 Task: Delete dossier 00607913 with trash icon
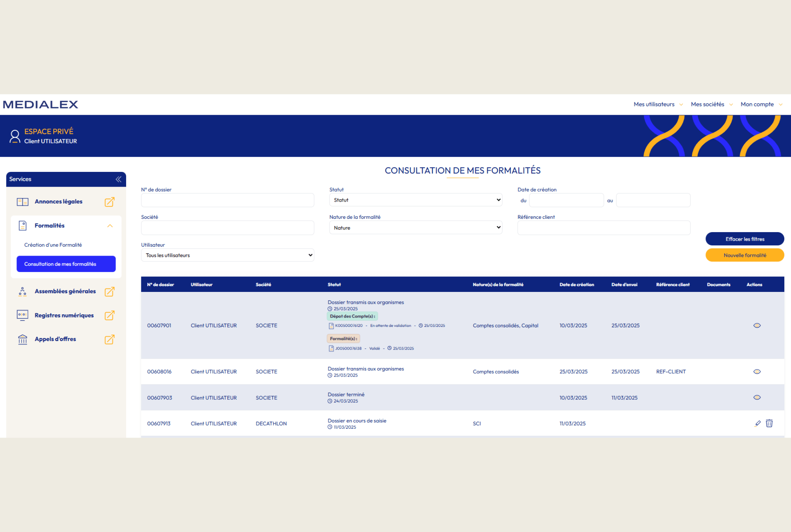(769, 423)
